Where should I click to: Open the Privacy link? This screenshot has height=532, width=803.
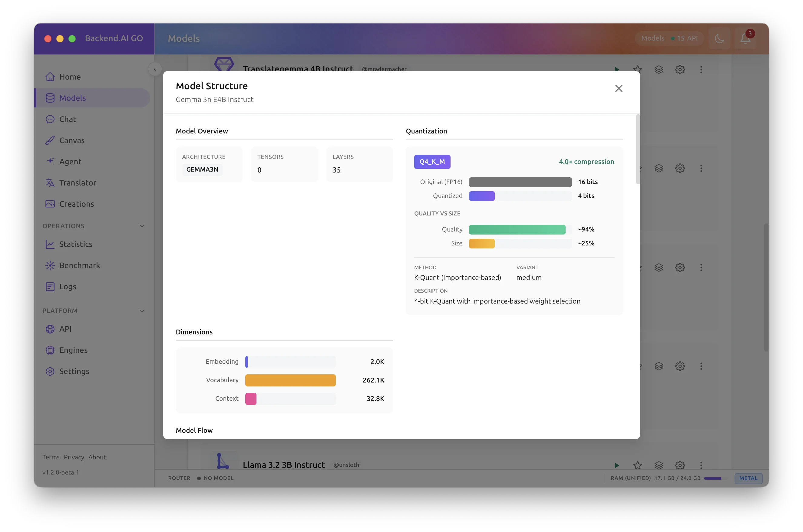74,457
